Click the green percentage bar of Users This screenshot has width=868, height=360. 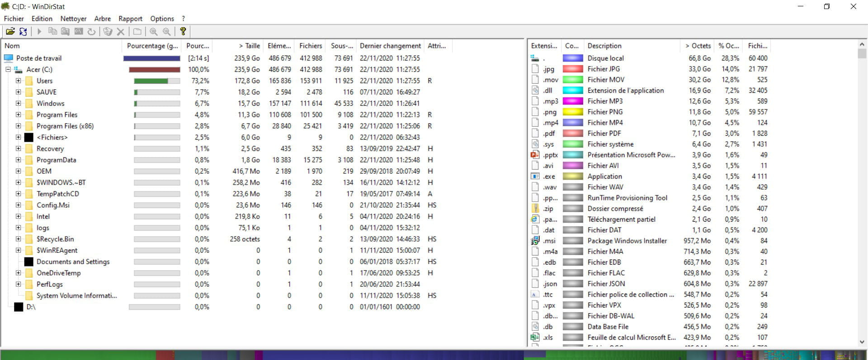151,81
